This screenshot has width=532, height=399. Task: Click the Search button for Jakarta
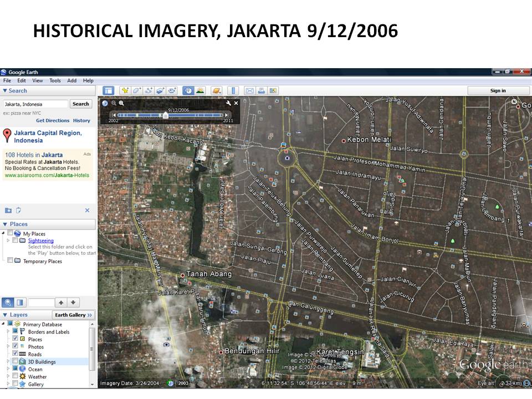[81, 104]
